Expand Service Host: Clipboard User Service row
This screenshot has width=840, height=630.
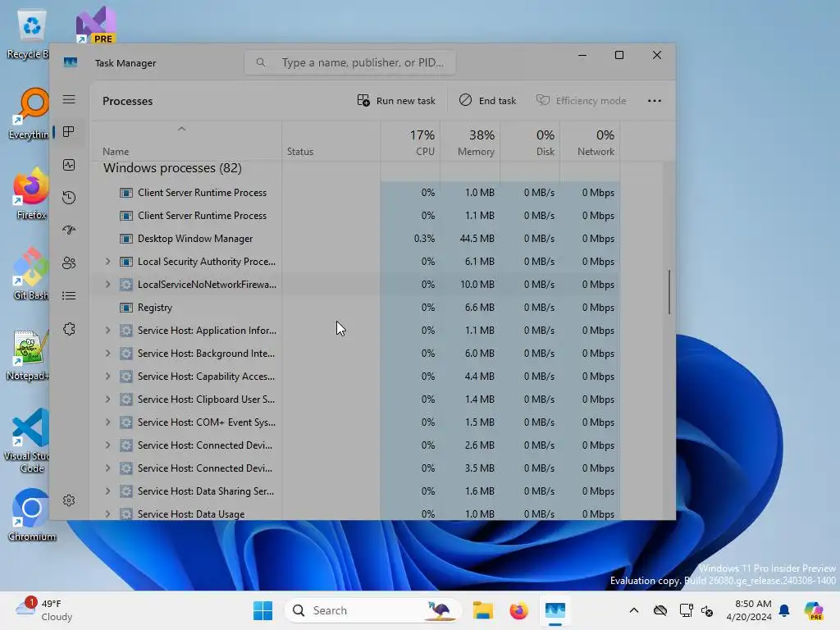[107, 399]
